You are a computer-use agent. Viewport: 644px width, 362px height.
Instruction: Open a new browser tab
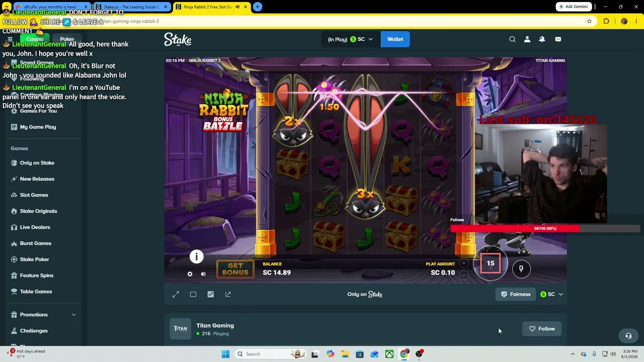(x=258, y=7)
